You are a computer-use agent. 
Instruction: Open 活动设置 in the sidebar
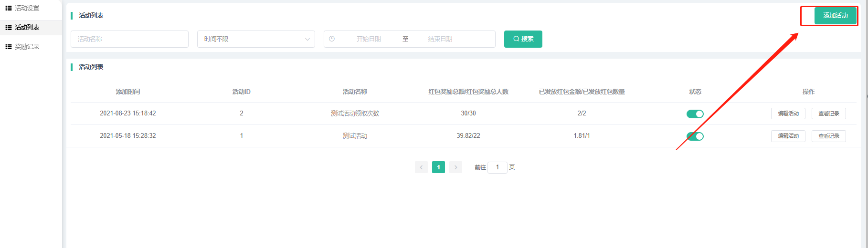[27, 8]
